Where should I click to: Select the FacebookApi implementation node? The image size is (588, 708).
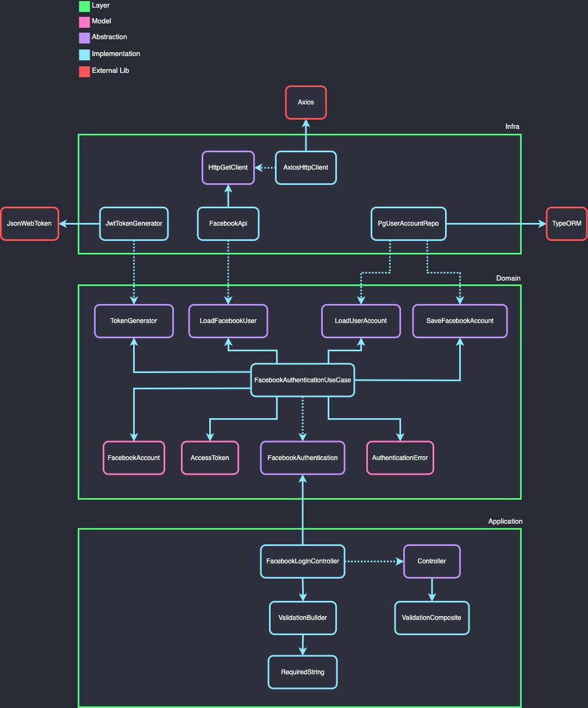[228, 223]
